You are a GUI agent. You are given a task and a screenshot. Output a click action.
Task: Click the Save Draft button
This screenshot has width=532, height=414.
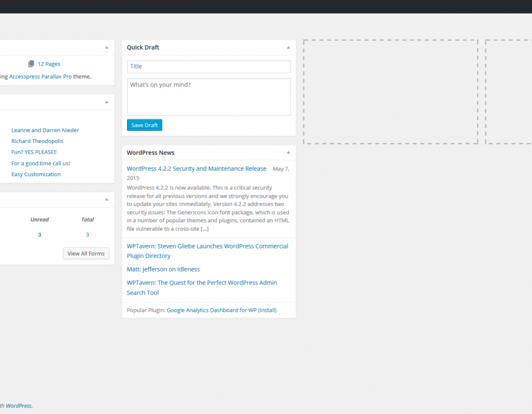click(145, 125)
